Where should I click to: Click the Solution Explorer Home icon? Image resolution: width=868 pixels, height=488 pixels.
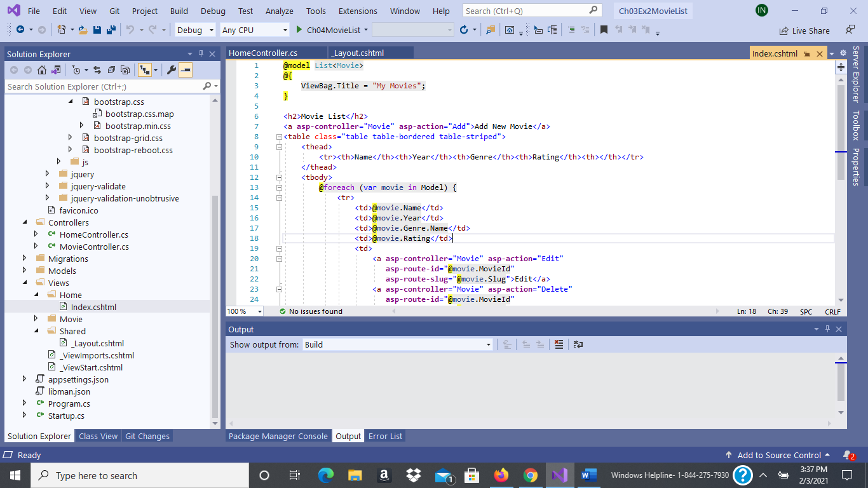tap(42, 70)
